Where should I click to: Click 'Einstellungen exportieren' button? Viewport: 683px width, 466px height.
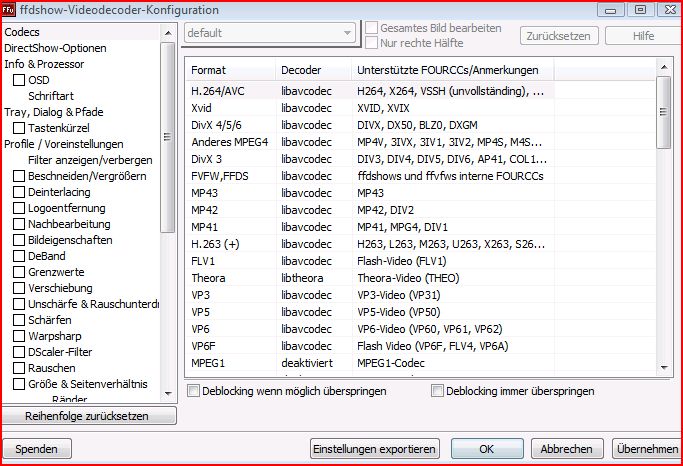coord(375,449)
